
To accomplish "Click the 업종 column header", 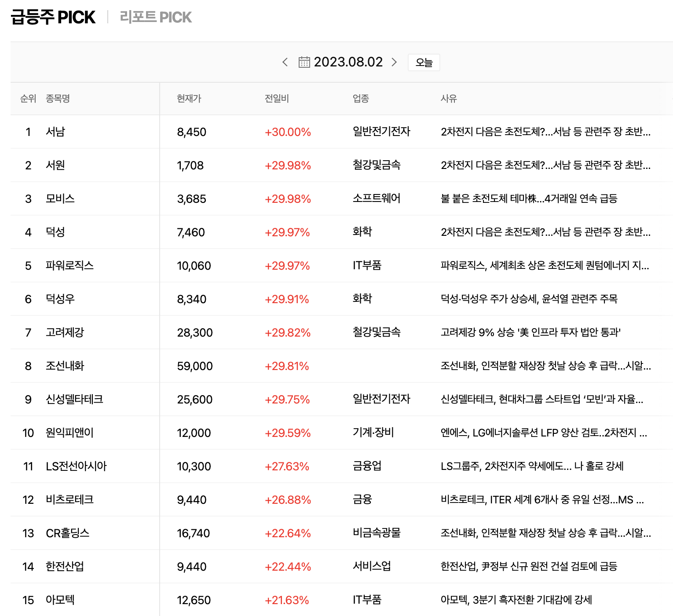I will [361, 99].
